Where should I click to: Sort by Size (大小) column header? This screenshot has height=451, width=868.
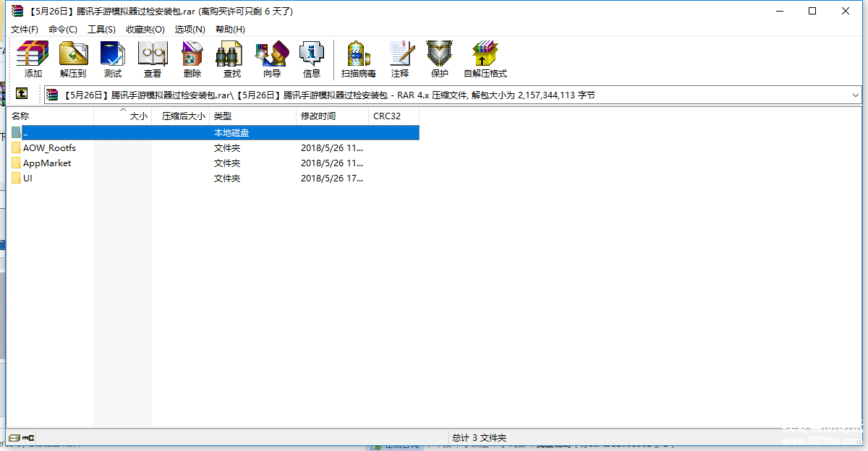coord(123,116)
